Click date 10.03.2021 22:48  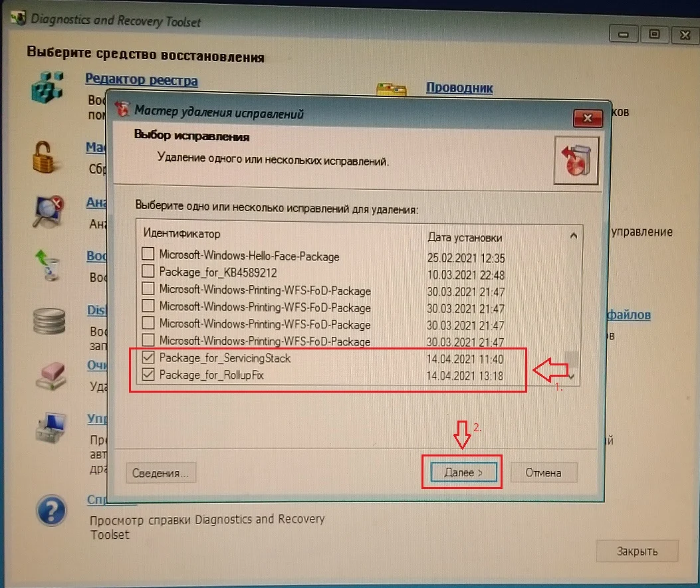(x=465, y=275)
